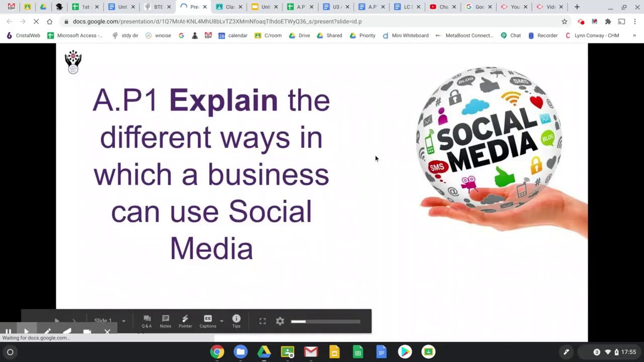Open the Microsoft Access bookmark
The image size is (644, 362).
pyautogui.click(x=74, y=36)
